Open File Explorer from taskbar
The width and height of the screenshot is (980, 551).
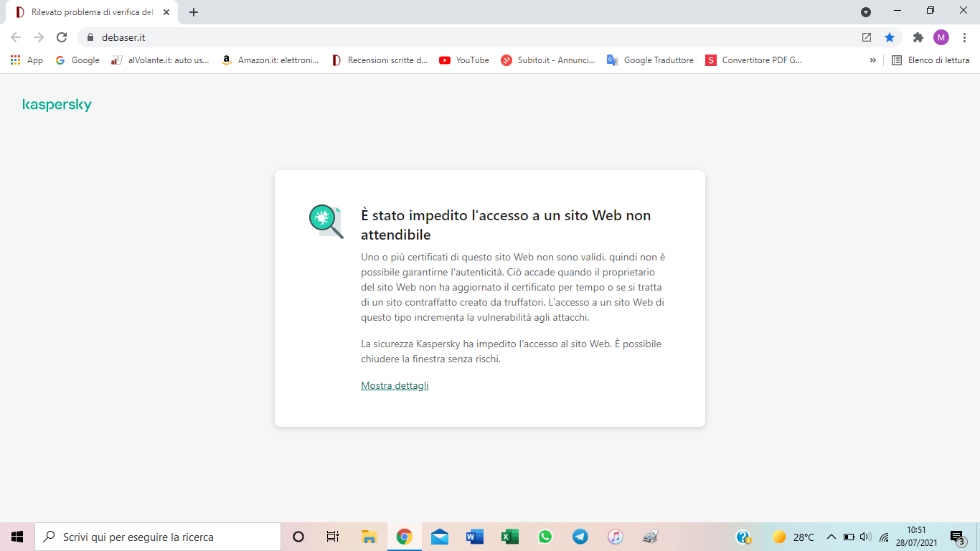(x=369, y=537)
